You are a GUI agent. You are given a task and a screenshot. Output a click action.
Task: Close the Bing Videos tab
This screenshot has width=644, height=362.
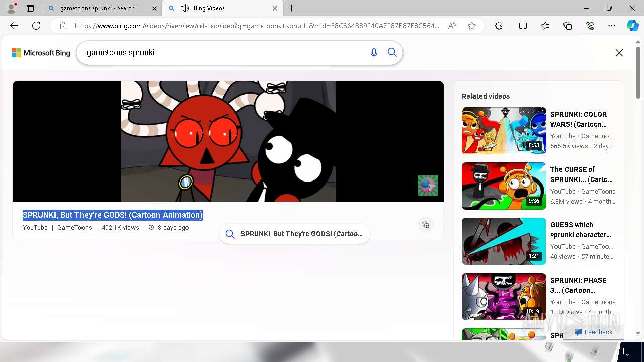click(275, 8)
